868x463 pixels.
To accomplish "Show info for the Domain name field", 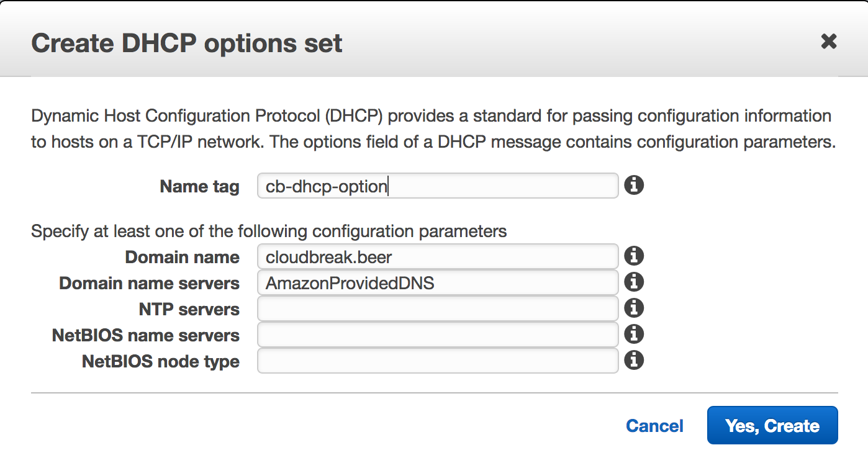I will (634, 256).
